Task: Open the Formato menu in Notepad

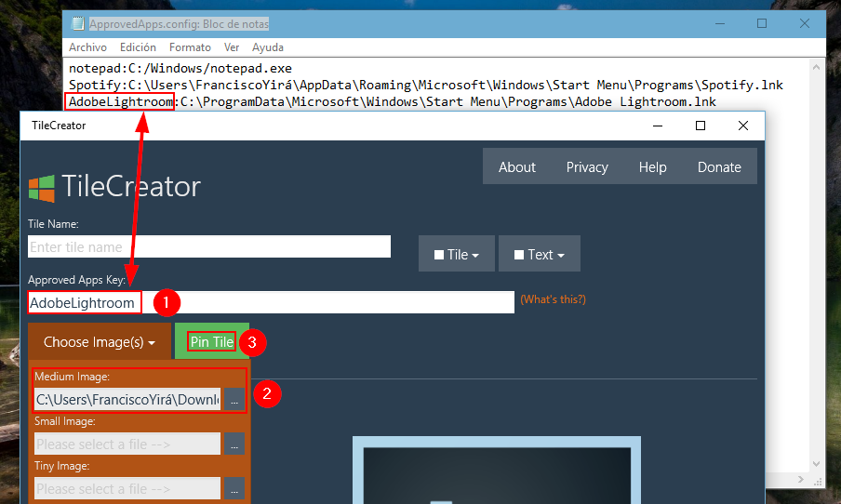Action: tap(190, 46)
